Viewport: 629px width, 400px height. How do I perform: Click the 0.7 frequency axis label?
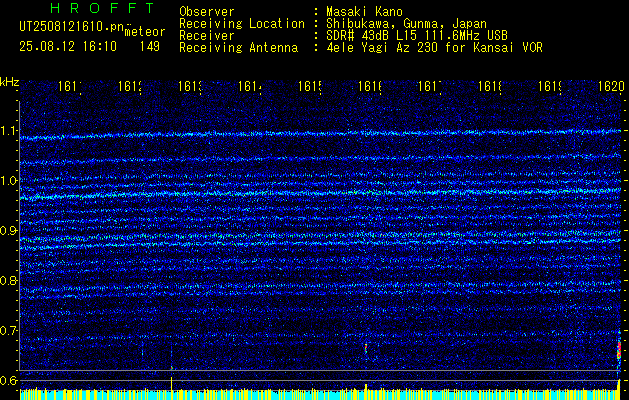(9, 331)
